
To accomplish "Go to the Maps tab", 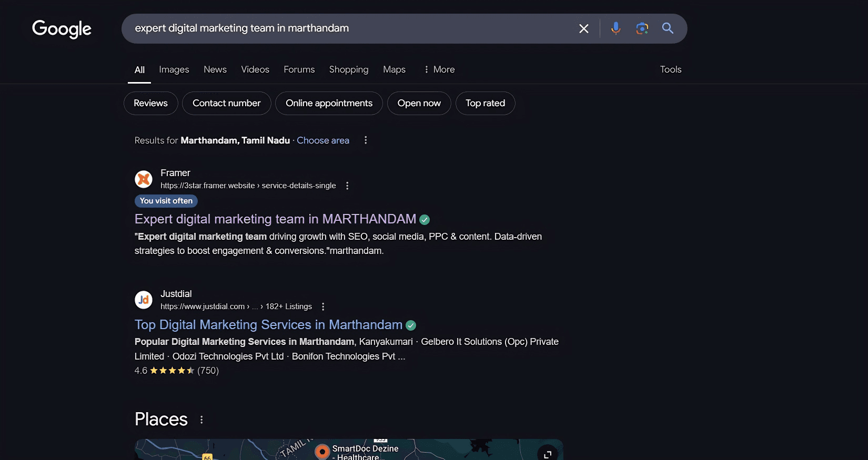I will [x=394, y=69].
